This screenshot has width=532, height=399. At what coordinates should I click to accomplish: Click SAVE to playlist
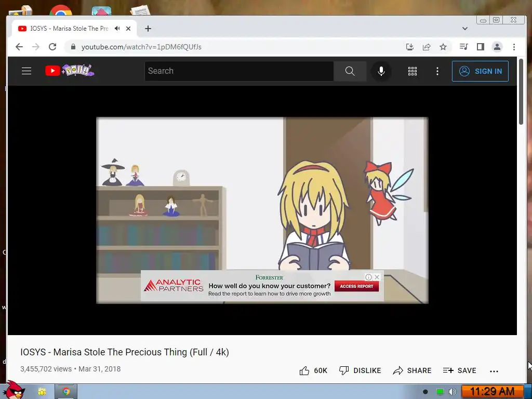459,370
